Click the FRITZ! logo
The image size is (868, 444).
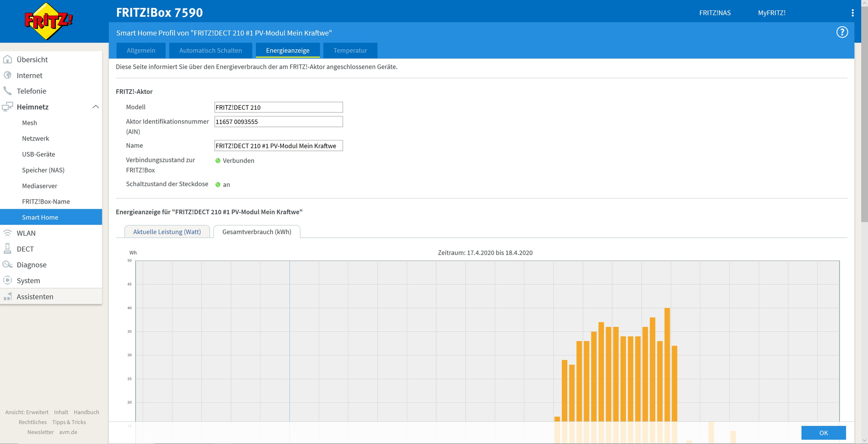[x=48, y=21]
